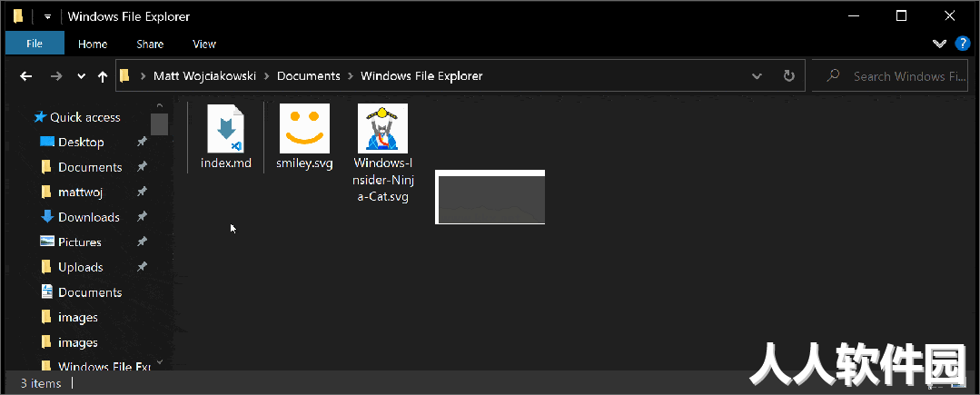
Task: Click the mattwoj folder icon
Action: [46, 192]
